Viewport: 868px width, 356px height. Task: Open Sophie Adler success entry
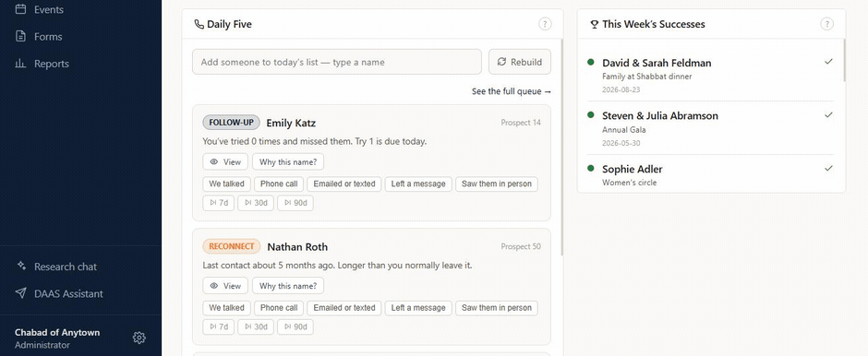click(710, 175)
